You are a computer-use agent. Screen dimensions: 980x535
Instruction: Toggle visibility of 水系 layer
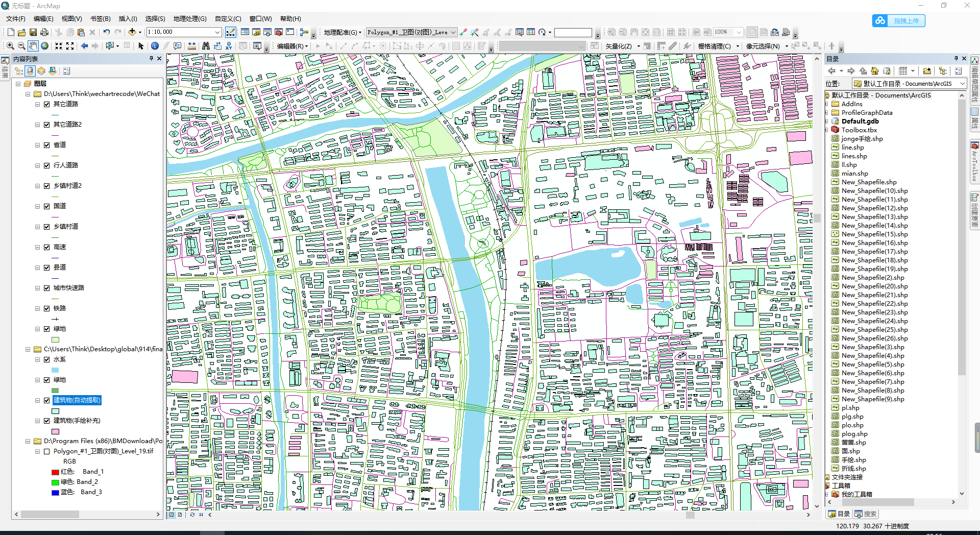(x=47, y=359)
